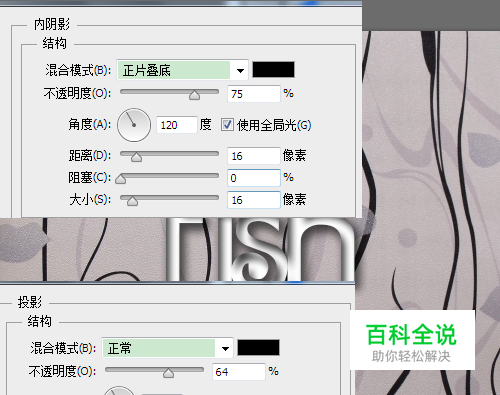This screenshot has height=395, width=500.
Task: Click distance field showing 16
Action: tap(254, 156)
